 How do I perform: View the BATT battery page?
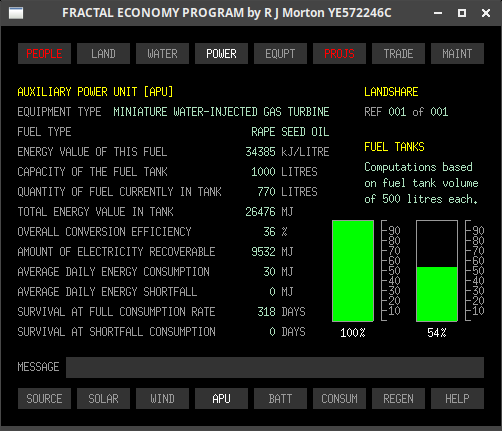(x=280, y=398)
